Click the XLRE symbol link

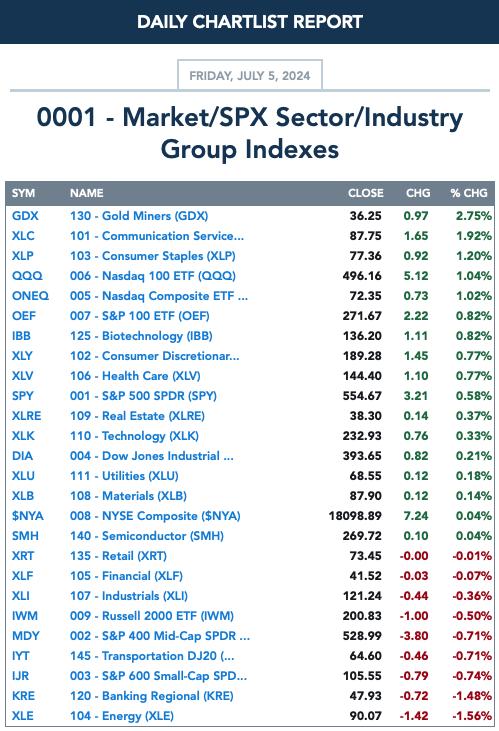pos(26,416)
